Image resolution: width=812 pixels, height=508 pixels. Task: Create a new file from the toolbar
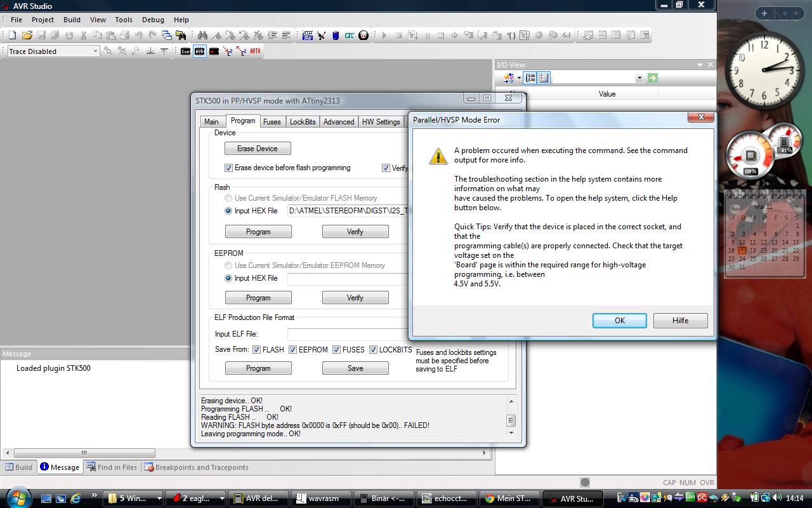pyautogui.click(x=12, y=36)
